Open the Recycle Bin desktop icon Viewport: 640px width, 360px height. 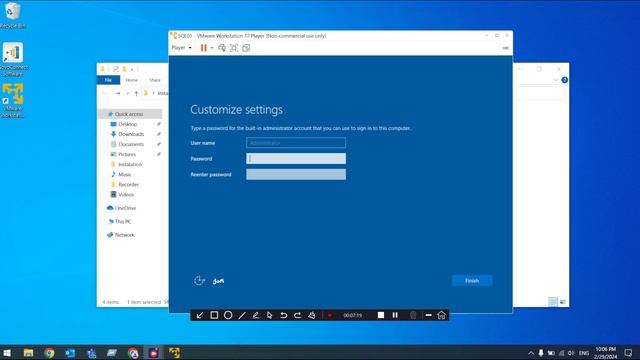13,16
